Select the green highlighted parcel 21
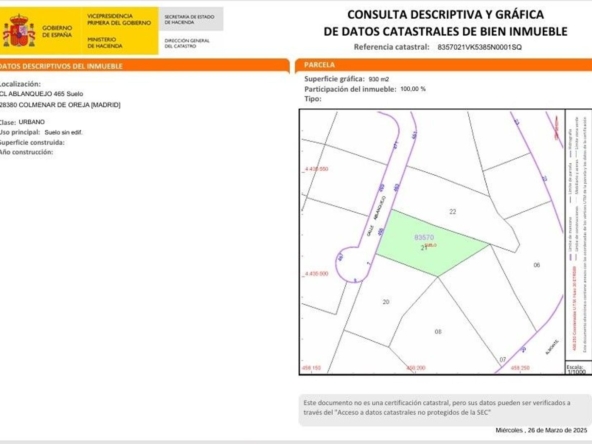 click(429, 243)
